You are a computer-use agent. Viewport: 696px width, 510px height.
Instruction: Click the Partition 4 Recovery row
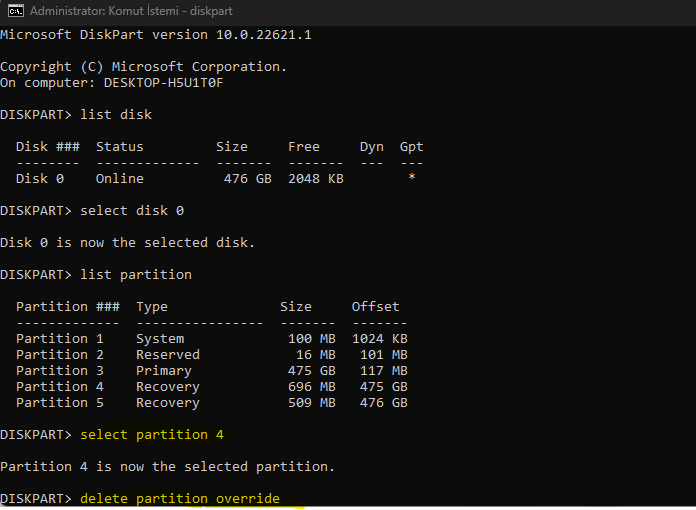tap(211, 386)
